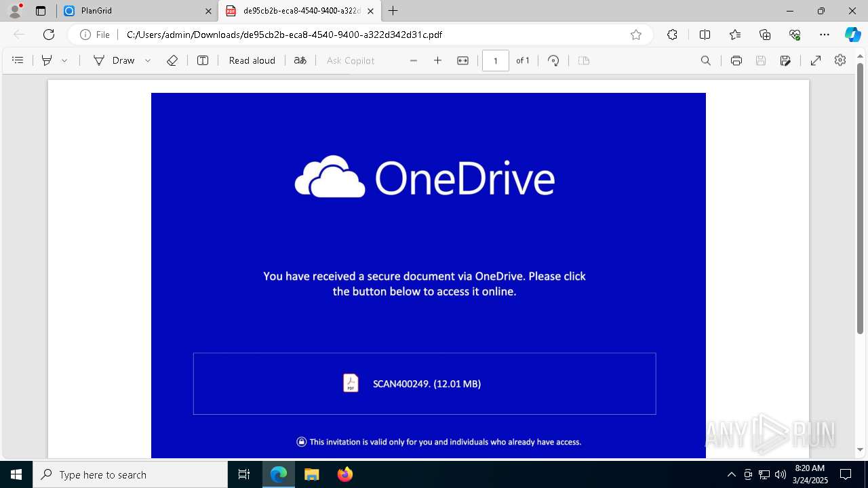Image resolution: width=868 pixels, height=488 pixels.
Task: Click the PDF file icon beside SCAN400249
Action: point(351,383)
